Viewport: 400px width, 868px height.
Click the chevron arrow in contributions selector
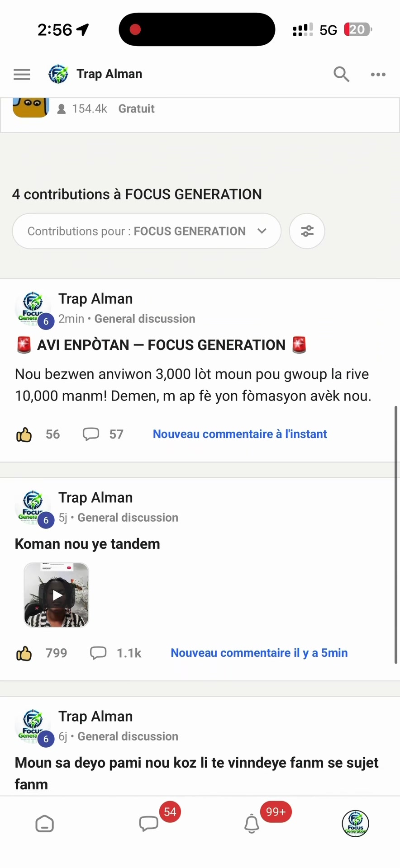click(x=262, y=231)
